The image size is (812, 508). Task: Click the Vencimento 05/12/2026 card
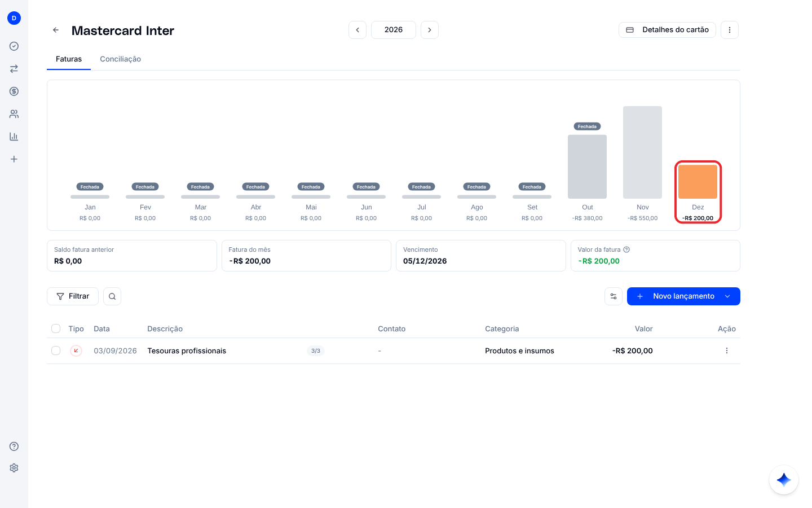click(481, 256)
